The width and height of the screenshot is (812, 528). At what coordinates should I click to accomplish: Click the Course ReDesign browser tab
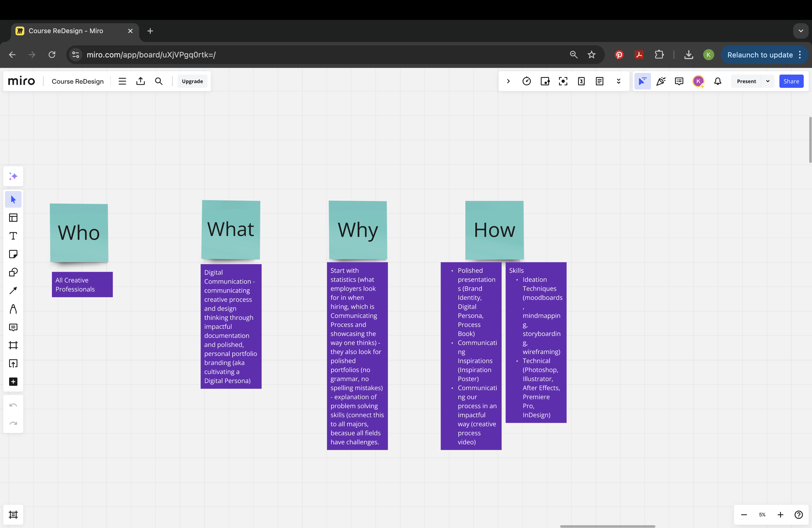tap(66, 31)
